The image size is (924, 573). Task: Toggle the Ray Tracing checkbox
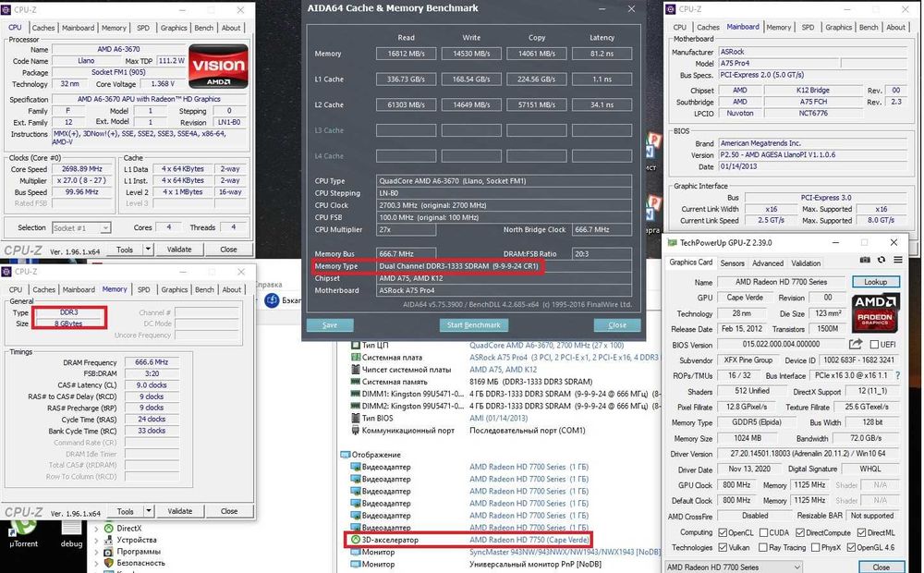coord(762,548)
